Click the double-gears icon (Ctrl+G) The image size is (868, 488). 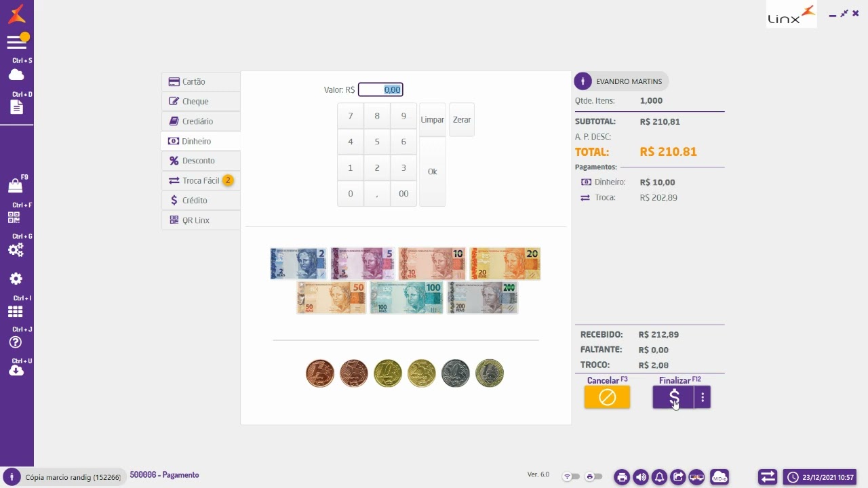[16, 249]
